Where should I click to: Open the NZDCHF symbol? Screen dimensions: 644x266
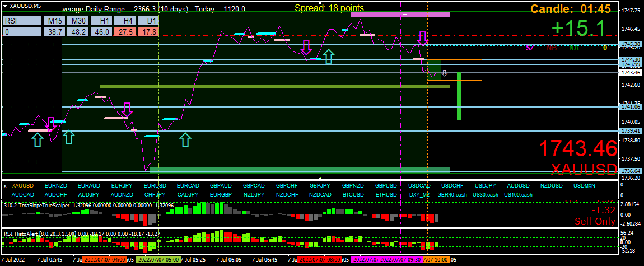click(287, 194)
